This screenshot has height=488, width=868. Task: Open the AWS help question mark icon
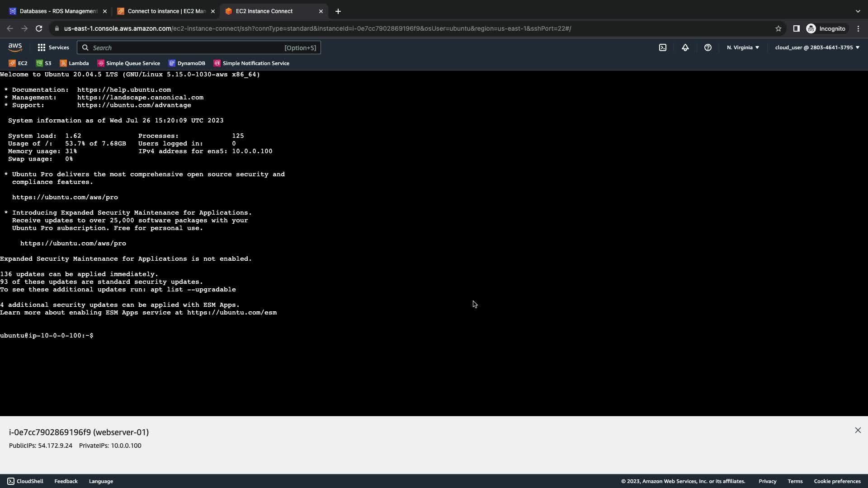click(708, 47)
